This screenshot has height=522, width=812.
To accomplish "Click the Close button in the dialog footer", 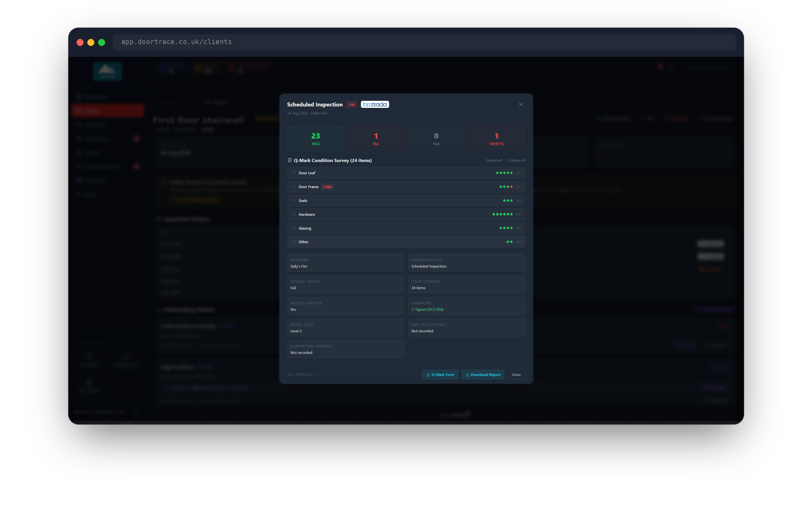I will 516,374.
